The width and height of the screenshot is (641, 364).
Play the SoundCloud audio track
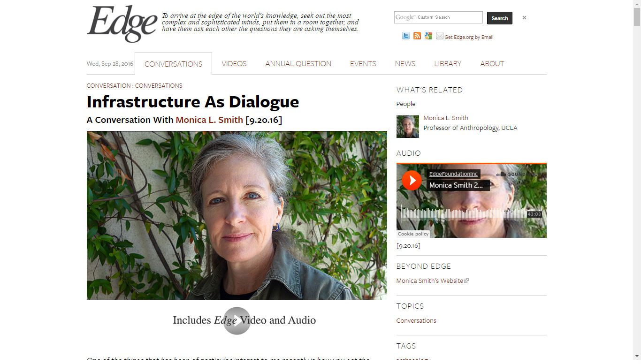coord(412,181)
